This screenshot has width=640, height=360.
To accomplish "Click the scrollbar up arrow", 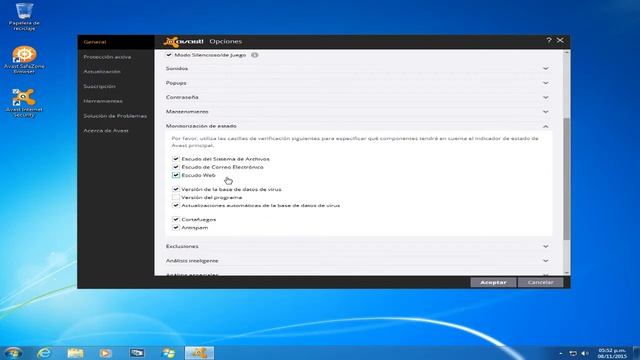I will click(567, 53).
